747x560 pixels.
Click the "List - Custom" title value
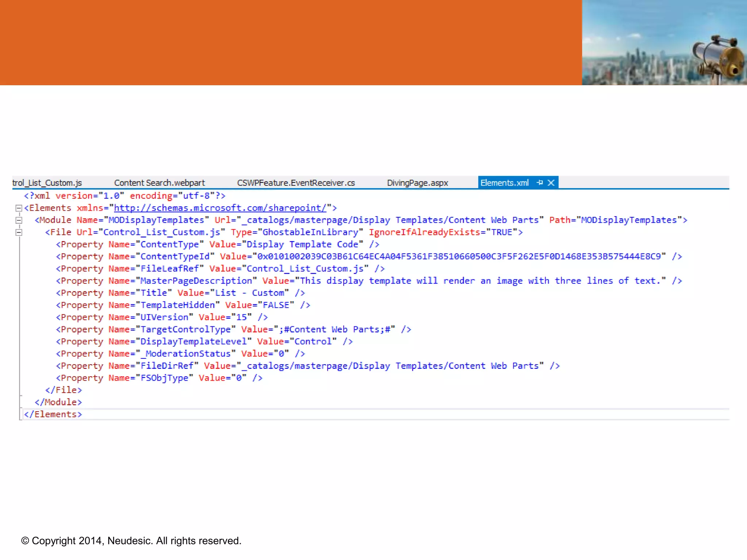point(249,293)
